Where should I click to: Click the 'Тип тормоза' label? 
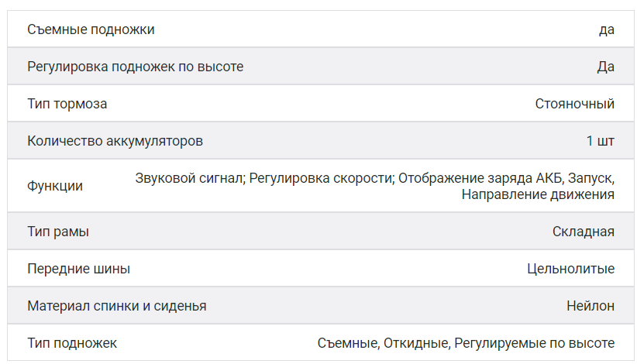coord(67,104)
